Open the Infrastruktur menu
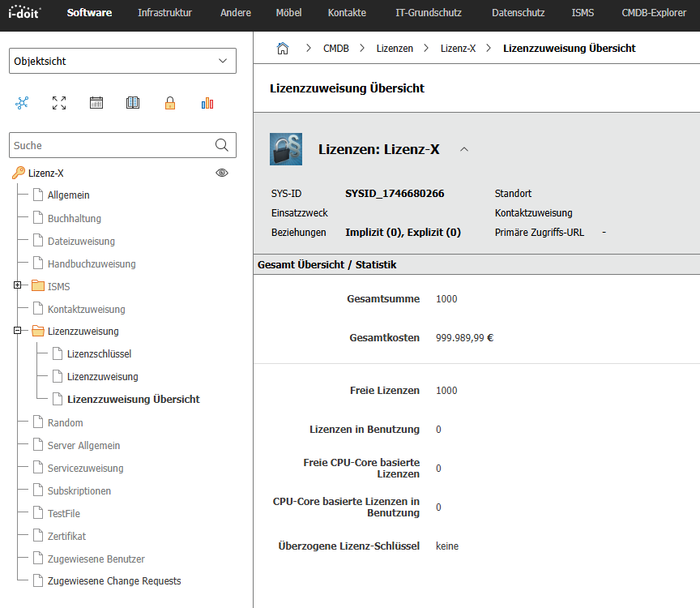Screen dimensions: 700x608 (x=166, y=13)
